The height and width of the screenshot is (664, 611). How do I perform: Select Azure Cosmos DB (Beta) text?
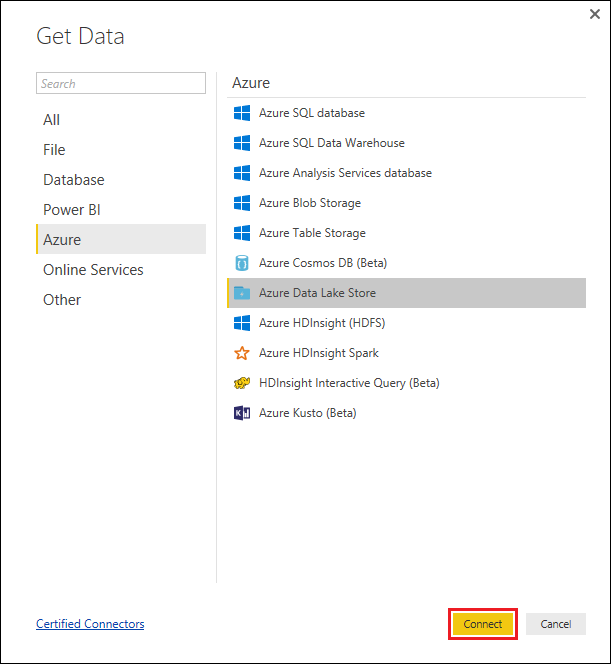click(323, 263)
